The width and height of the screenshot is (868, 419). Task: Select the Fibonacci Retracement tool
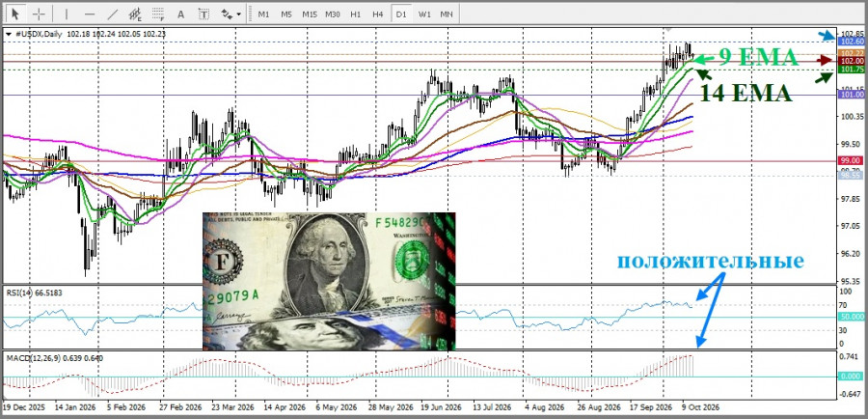pyautogui.click(x=158, y=14)
